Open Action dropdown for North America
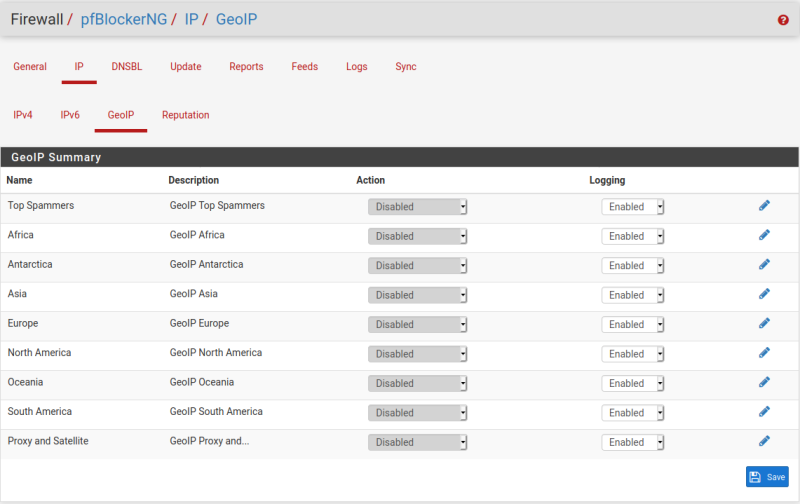 [417, 354]
